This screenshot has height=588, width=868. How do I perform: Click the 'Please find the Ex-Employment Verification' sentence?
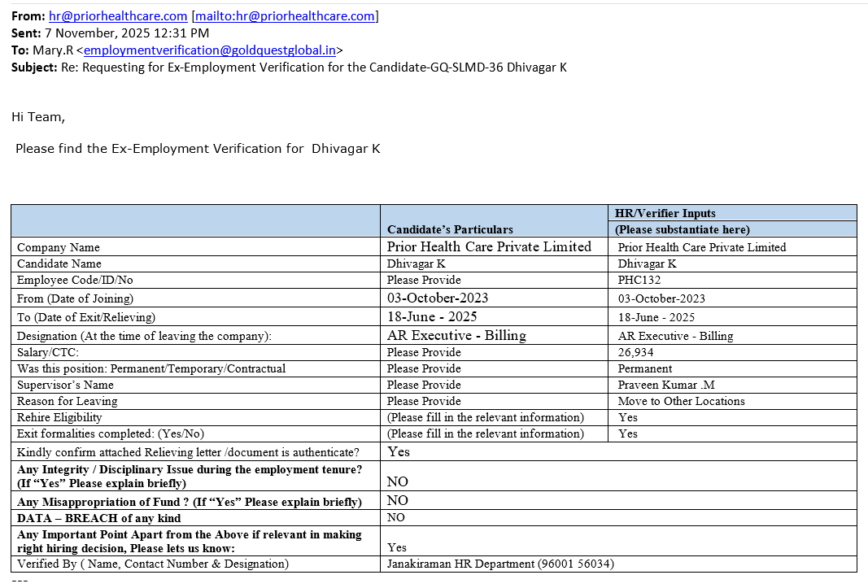(x=198, y=149)
